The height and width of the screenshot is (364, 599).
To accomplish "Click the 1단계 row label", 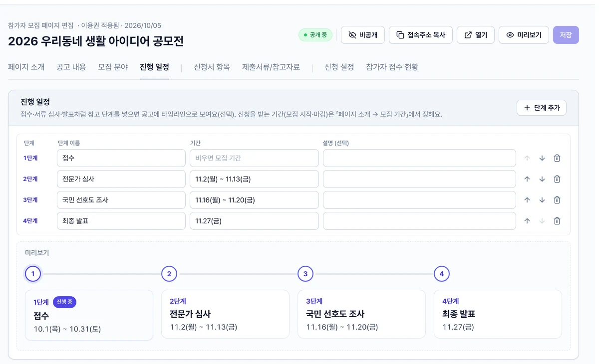I will tap(30, 158).
